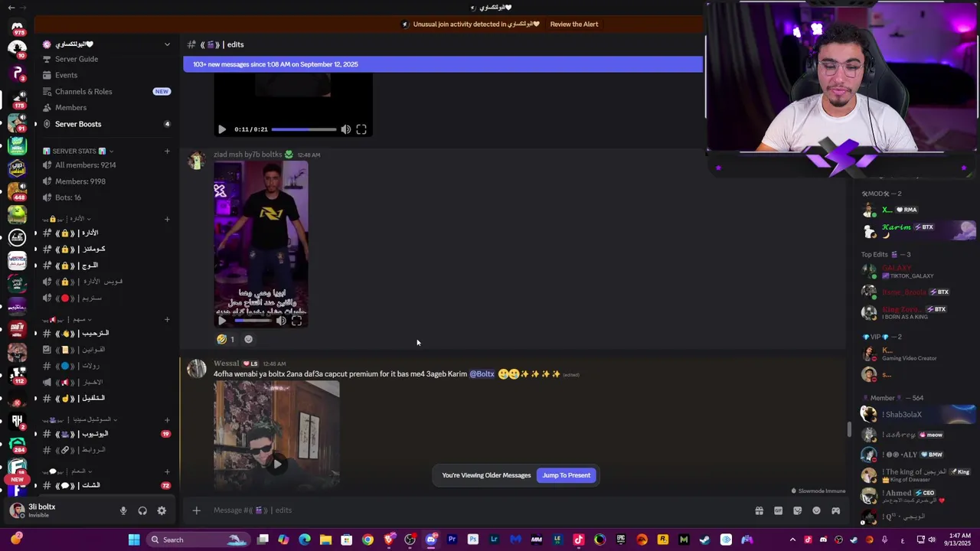
Task: Open the taskbar Search box
Action: coord(198,540)
